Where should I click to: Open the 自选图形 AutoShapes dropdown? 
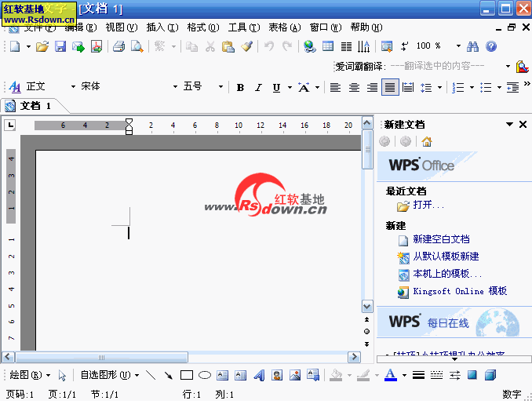110,375
